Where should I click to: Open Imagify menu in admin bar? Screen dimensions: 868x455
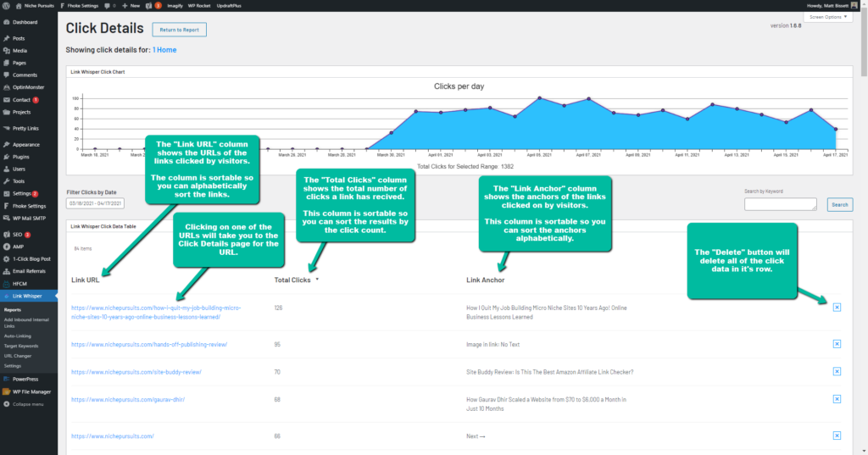[175, 6]
